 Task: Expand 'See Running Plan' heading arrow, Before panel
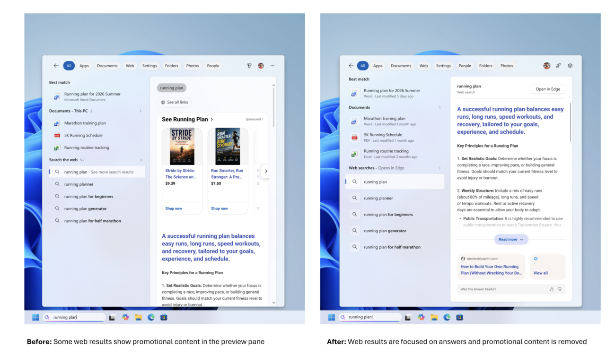[x=211, y=120]
